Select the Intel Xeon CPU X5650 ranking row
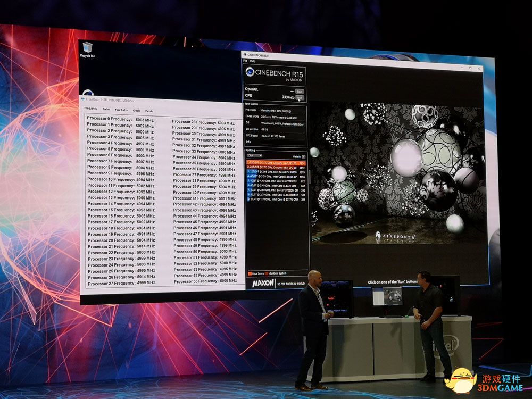This screenshot has width=532, height=399. click(276, 172)
